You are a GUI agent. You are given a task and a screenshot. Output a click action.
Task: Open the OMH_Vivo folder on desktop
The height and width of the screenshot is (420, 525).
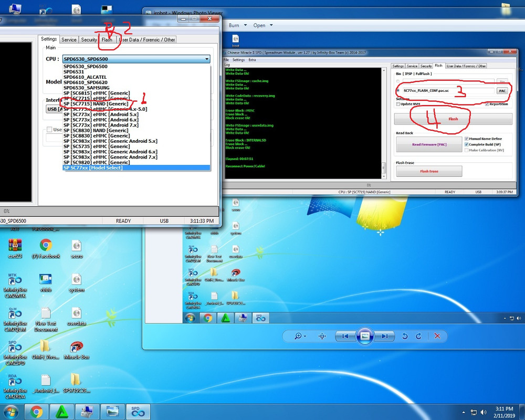(46, 349)
